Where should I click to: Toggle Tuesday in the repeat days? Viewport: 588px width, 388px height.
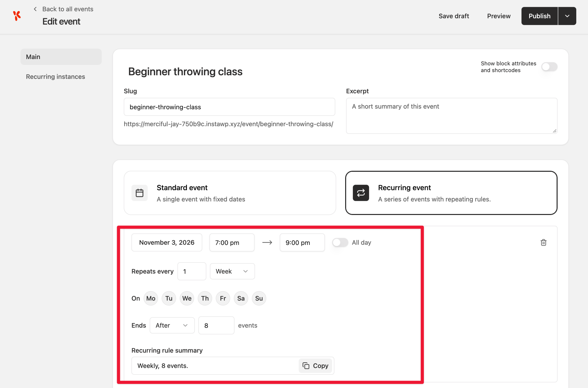click(169, 298)
